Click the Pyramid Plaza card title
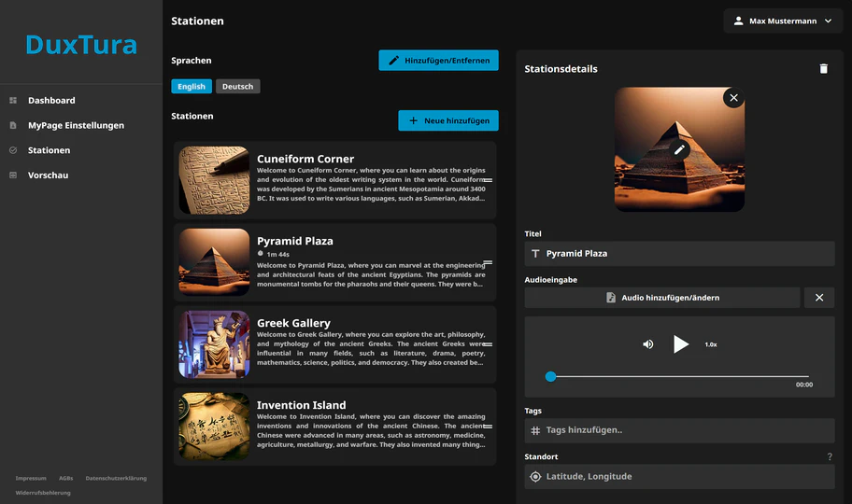This screenshot has width=852, height=504. coord(295,241)
